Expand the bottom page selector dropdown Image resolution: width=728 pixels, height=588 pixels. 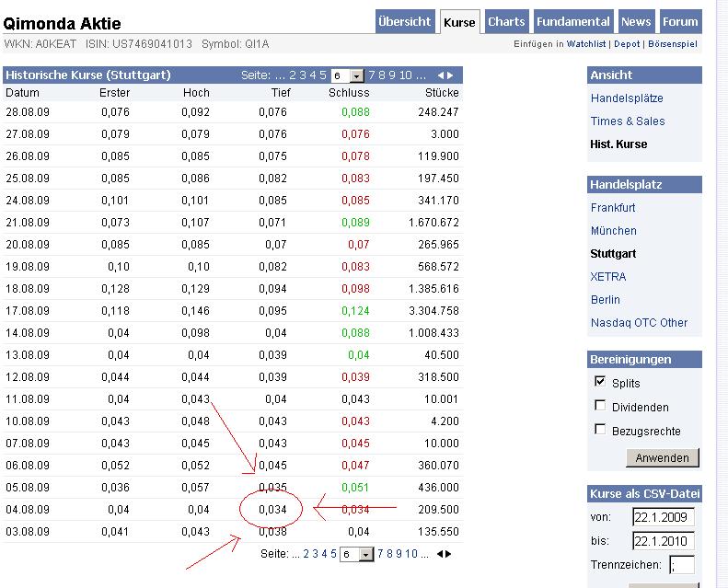366,554
